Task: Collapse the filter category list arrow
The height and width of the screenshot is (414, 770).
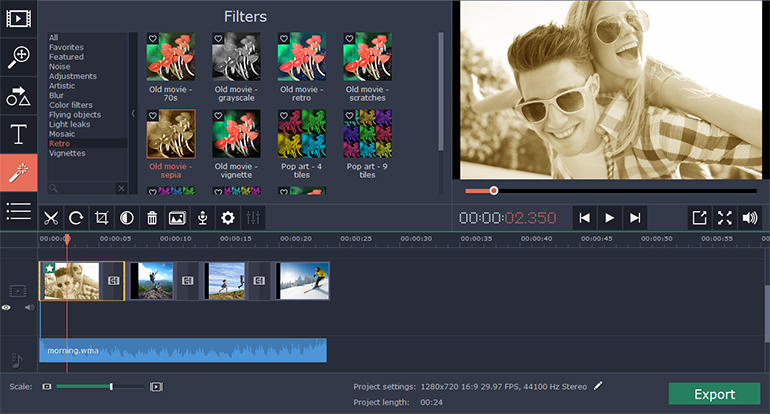Action: coord(133,113)
